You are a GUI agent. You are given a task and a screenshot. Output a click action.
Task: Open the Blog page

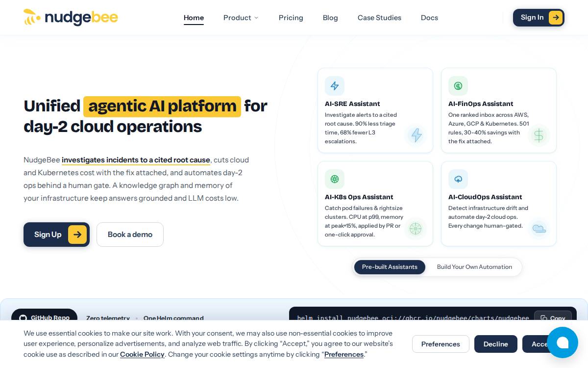pyautogui.click(x=330, y=18)
